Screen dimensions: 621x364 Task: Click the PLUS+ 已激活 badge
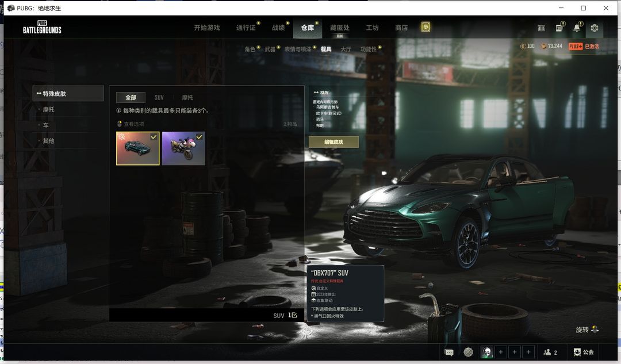tap(584, 47)
